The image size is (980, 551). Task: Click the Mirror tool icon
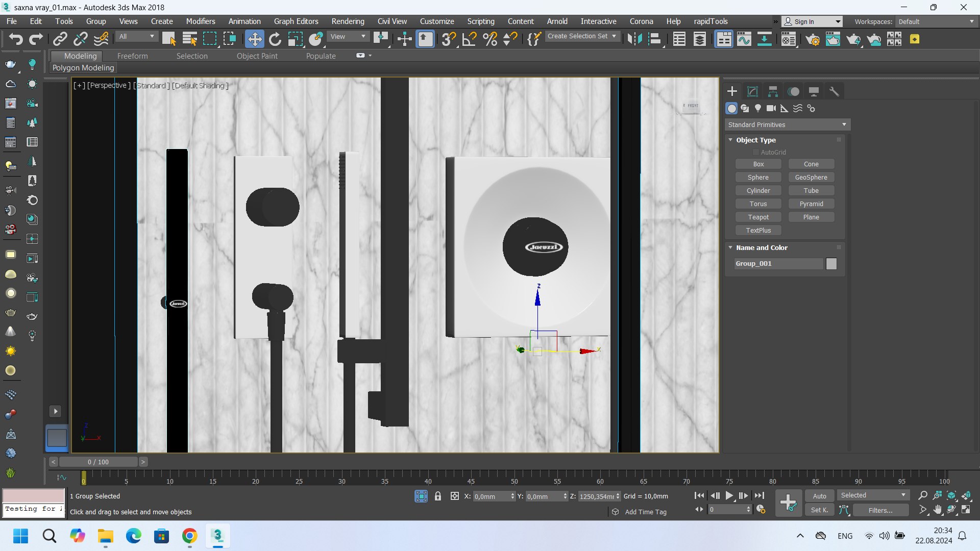[634, 39]
